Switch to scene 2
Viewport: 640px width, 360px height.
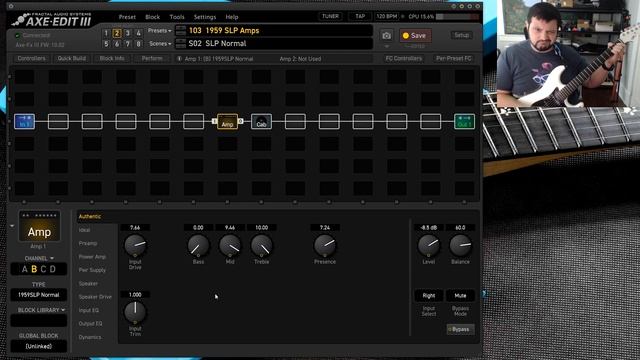coord(117,33)
